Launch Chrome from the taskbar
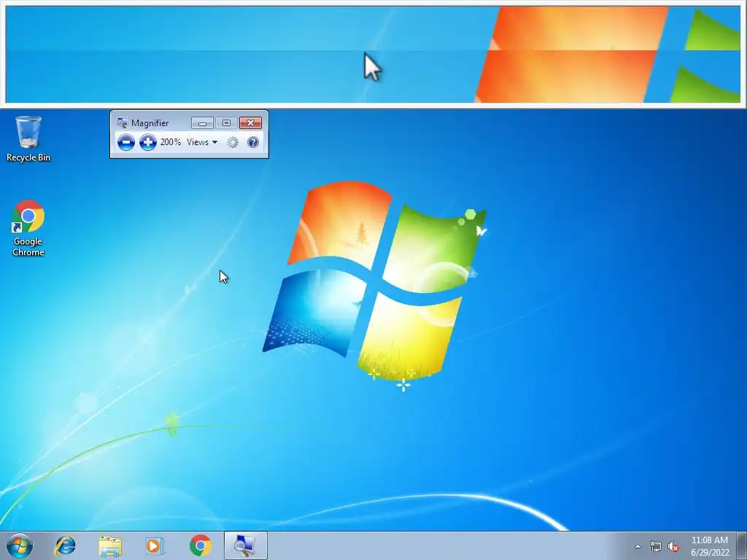Image resolution: width=747 pixels, height=560 pixels. click(200, 545)
